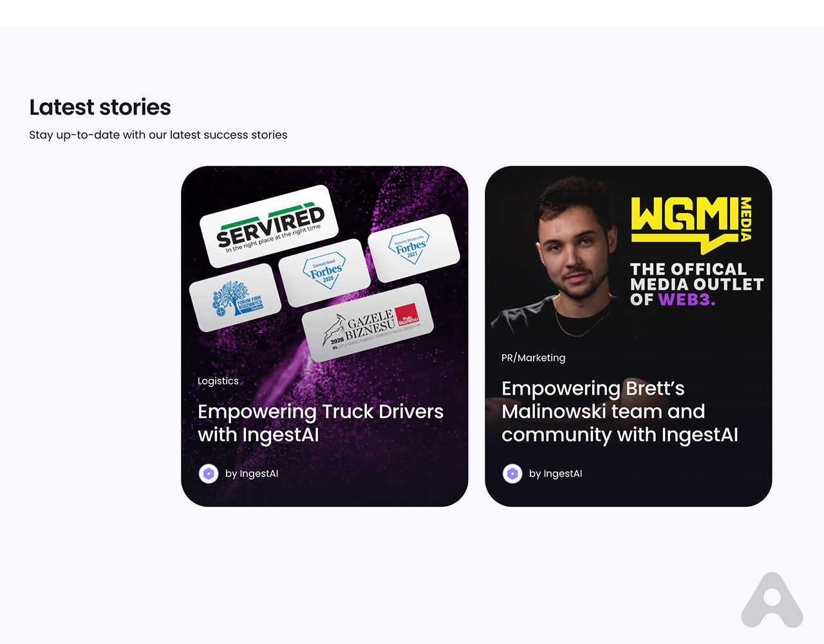Select the Logistics category label
Screen dimensions: 824x644
pyautogui.click(x=218, y=381)
